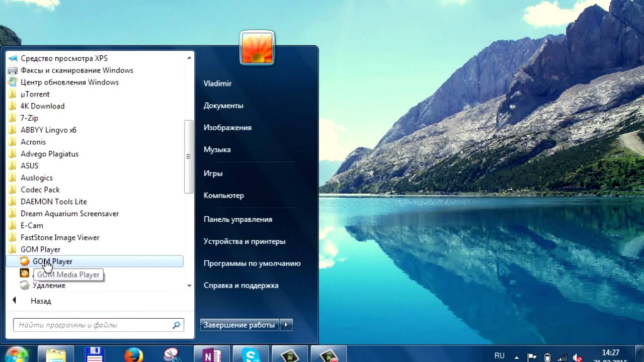Open the Snipping Tool scissors taskbar icon
644x362 pixels.
coord(172,354)
